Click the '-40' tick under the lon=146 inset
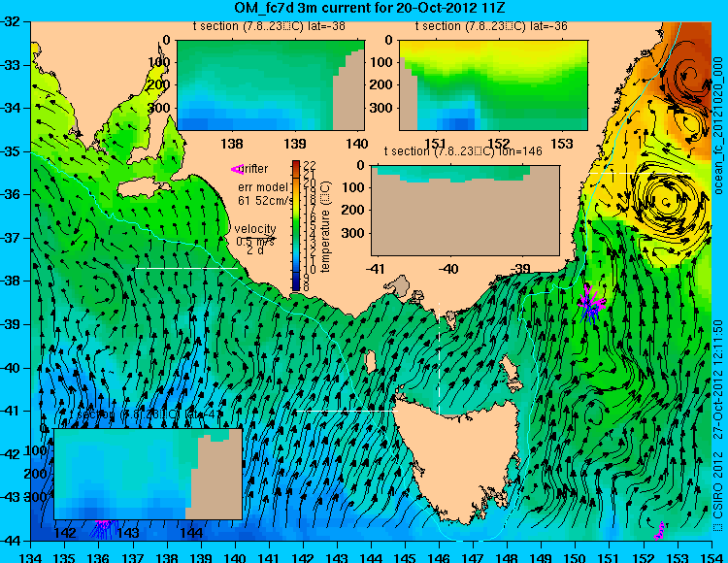 pos(449,268)
